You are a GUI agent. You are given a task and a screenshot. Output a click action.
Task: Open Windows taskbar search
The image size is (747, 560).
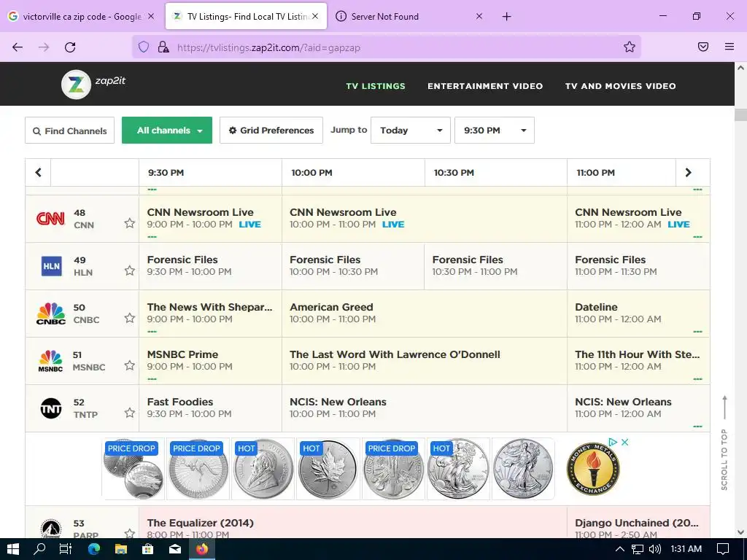click(39, 549)
